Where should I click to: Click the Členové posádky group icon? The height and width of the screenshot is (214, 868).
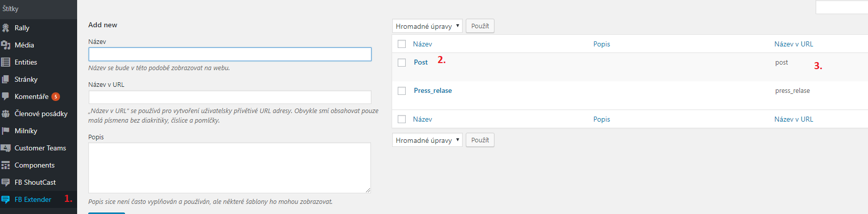coord(6,114)
